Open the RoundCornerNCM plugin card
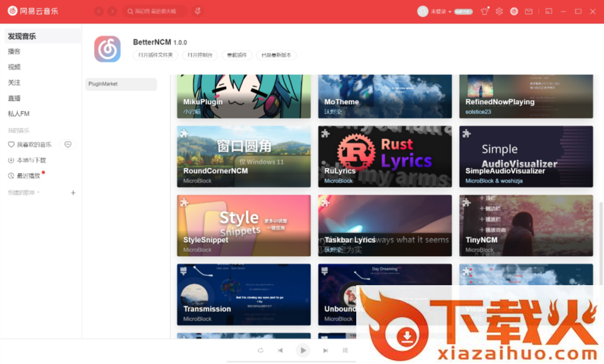This screenshot has width=604, height=364. coord(243,157)
